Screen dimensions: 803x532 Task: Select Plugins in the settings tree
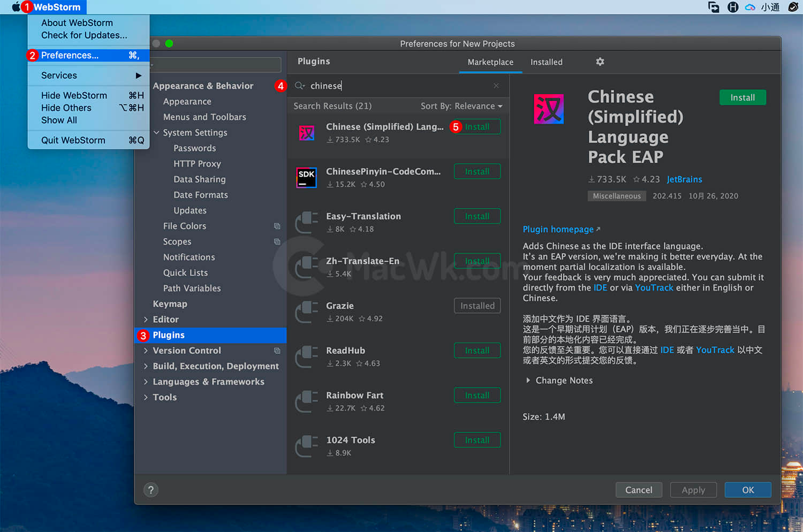coord(210,335)
